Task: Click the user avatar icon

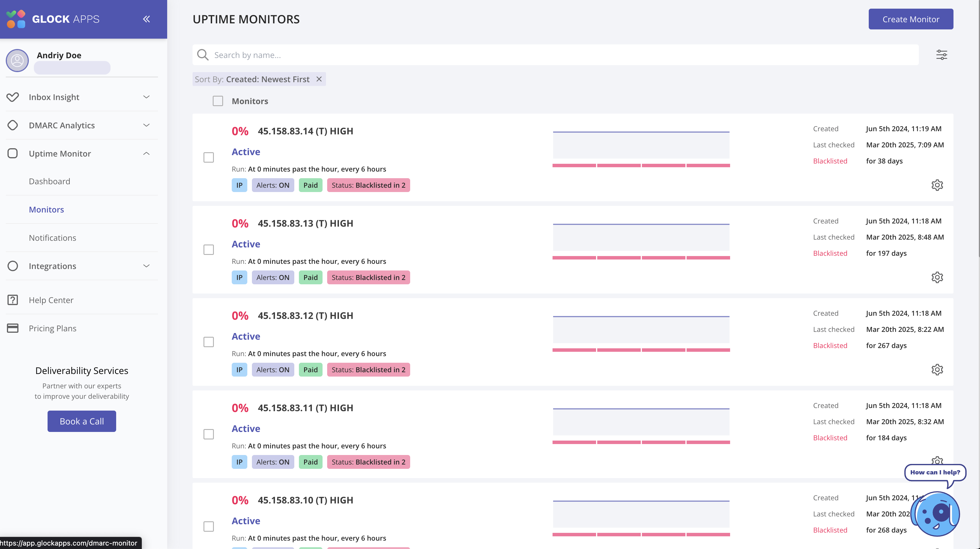Action: 17,61
